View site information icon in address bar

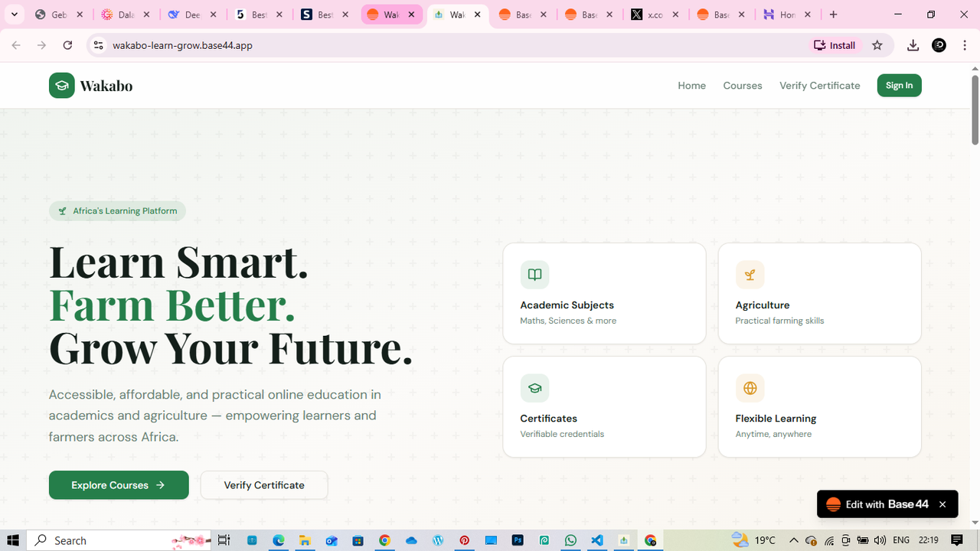[x=98, y=45]
